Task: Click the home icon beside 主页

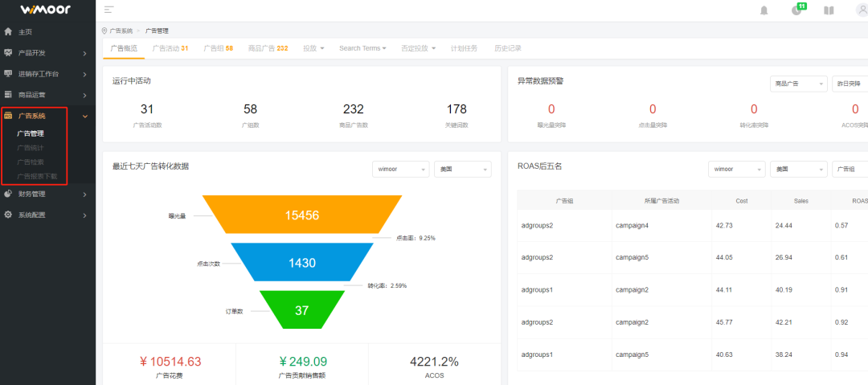Action: click(x=8, y=31)
